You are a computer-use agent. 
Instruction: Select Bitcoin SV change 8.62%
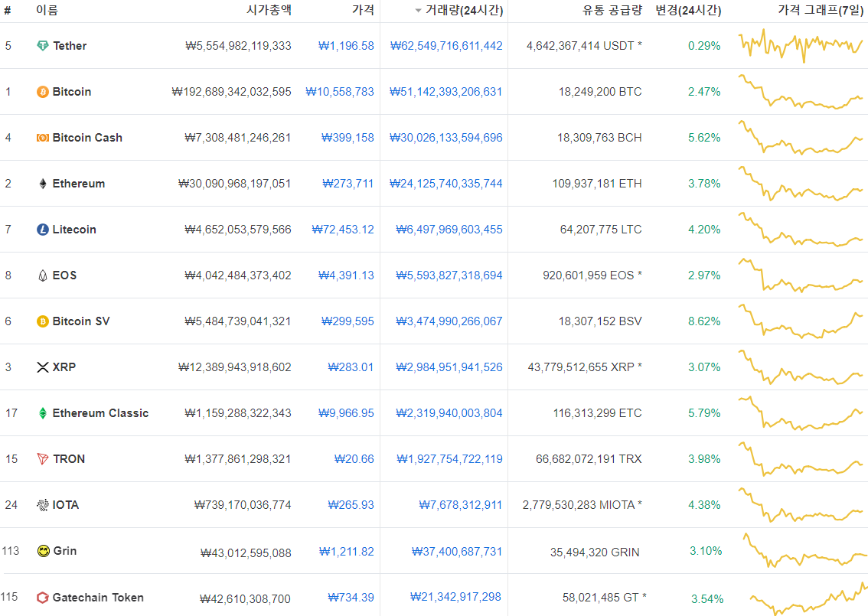[704, 321]
